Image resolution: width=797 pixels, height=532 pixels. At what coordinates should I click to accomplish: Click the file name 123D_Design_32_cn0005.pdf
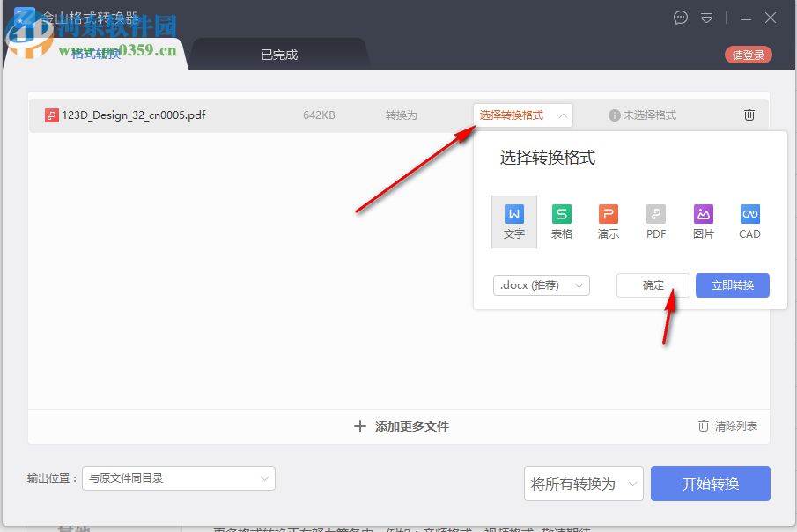pos(134,115)
